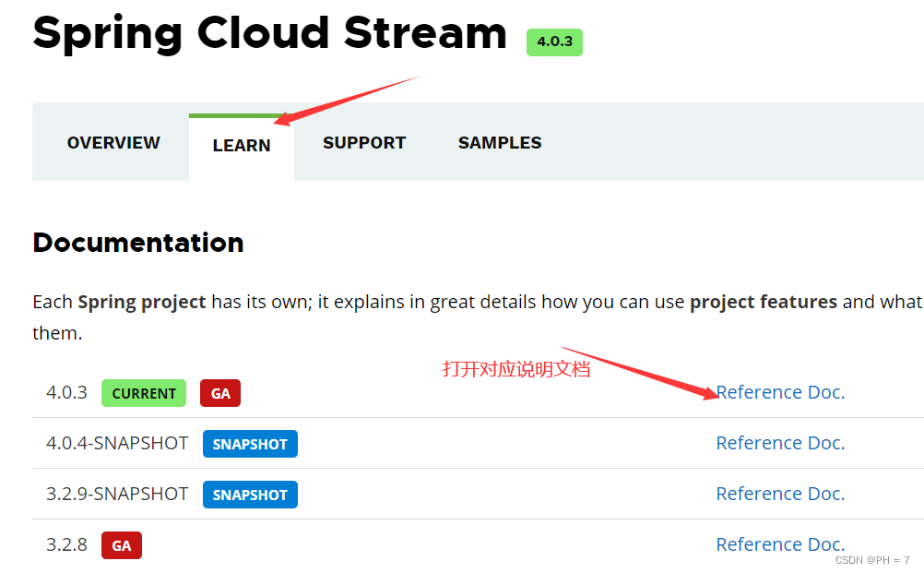The height and width of the screenshot is (573, 924).
Task: Click the red GA badge on row 4.0.3
Action: 219,393
